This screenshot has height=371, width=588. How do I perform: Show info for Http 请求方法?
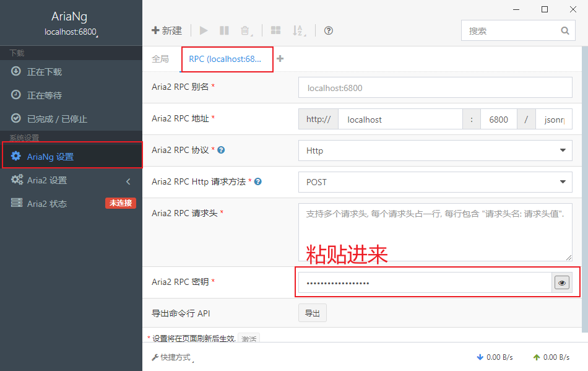(x=258, y=181)
